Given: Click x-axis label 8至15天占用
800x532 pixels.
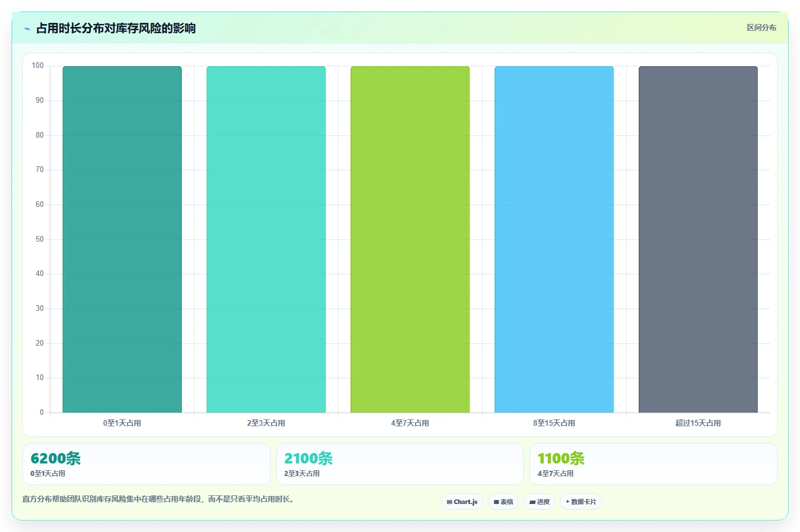Looking at the screenshot, I should click(x=554, y=423).
